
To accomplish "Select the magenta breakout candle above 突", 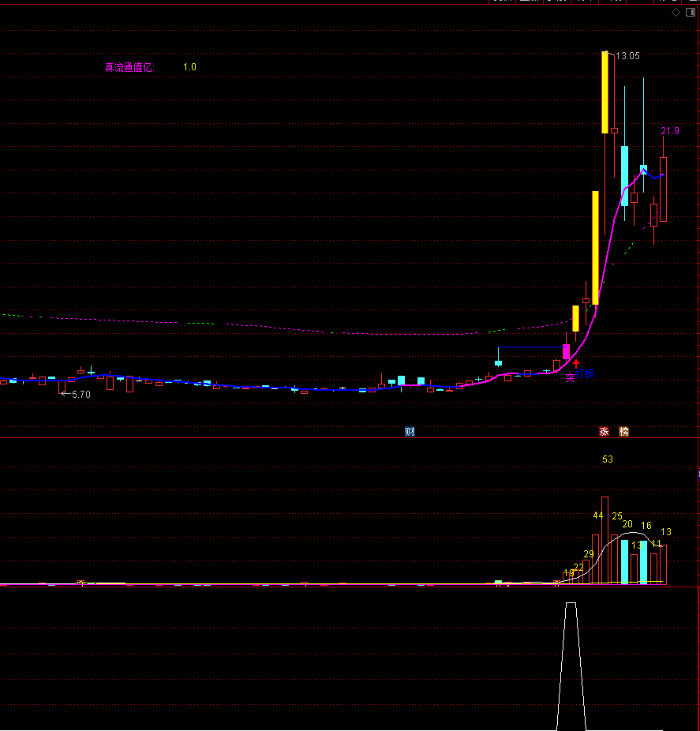I will [x=567, y=351].
